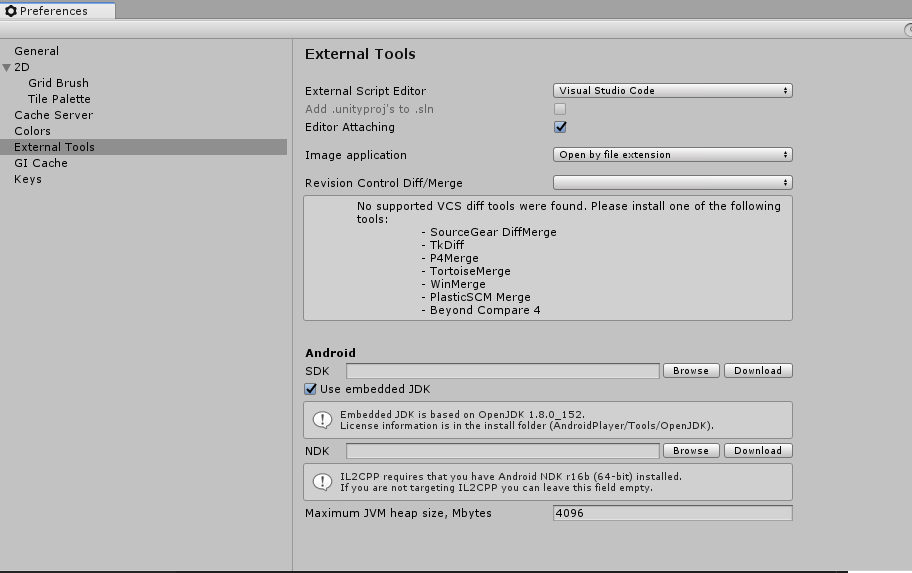912x573 pixels.
Task: Open Image application dropdown
Action: (672, 155)
